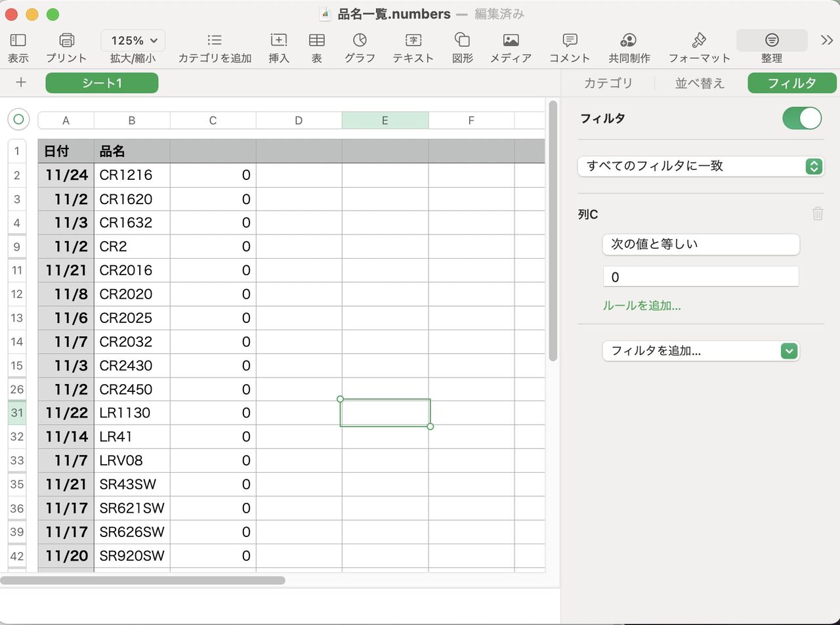Viewport: 840px width, 625px height.
Task: Select the LRV08 cell
Action: [x=132, y=460]
